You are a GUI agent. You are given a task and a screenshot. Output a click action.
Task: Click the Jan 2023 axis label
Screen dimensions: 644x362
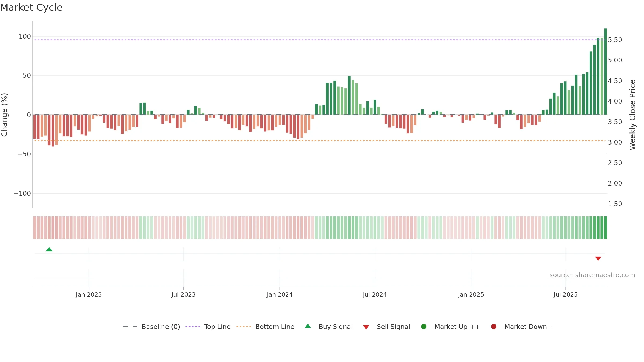89,295
